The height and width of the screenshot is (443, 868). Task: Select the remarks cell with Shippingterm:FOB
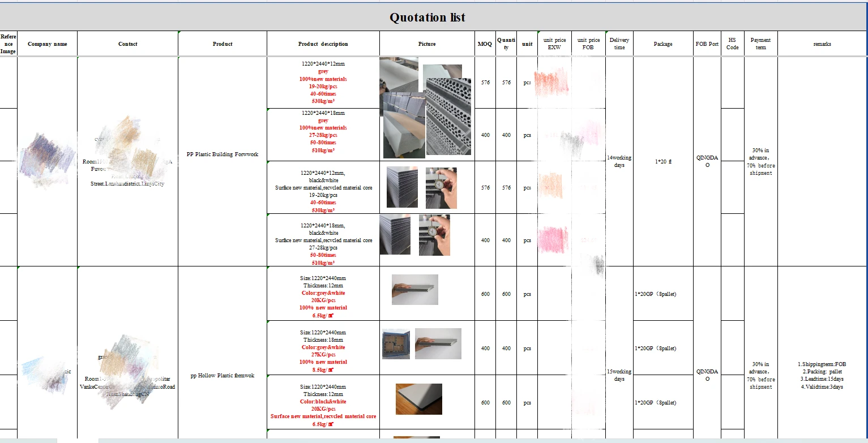point(822,376)
